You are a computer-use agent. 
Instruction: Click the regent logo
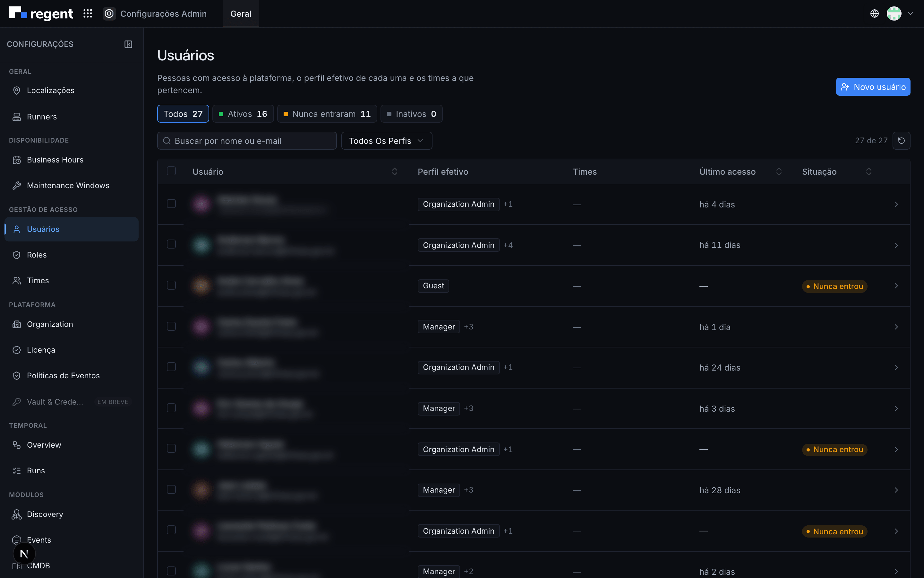point(41,14)
